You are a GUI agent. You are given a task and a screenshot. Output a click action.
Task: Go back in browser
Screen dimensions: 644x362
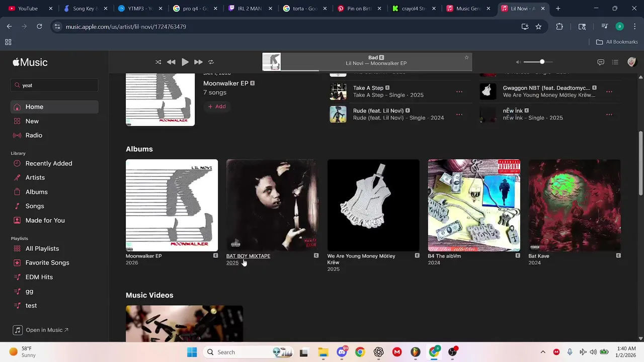click(9, 26)
